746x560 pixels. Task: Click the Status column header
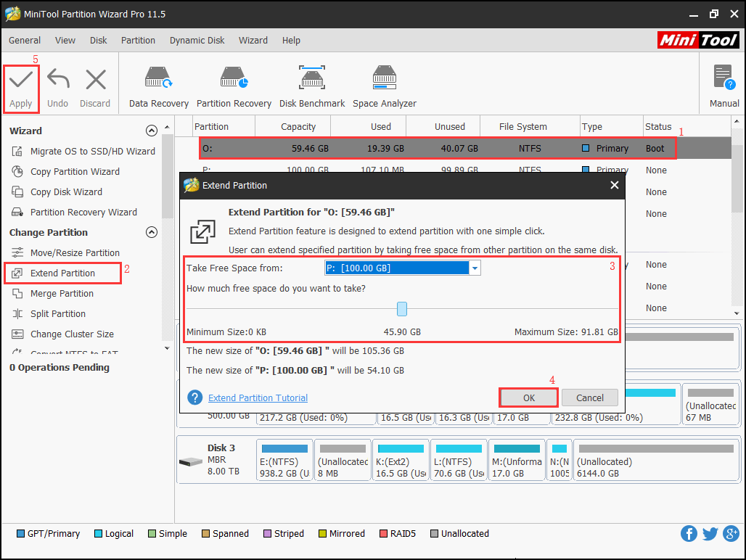(x=658, y=126)
